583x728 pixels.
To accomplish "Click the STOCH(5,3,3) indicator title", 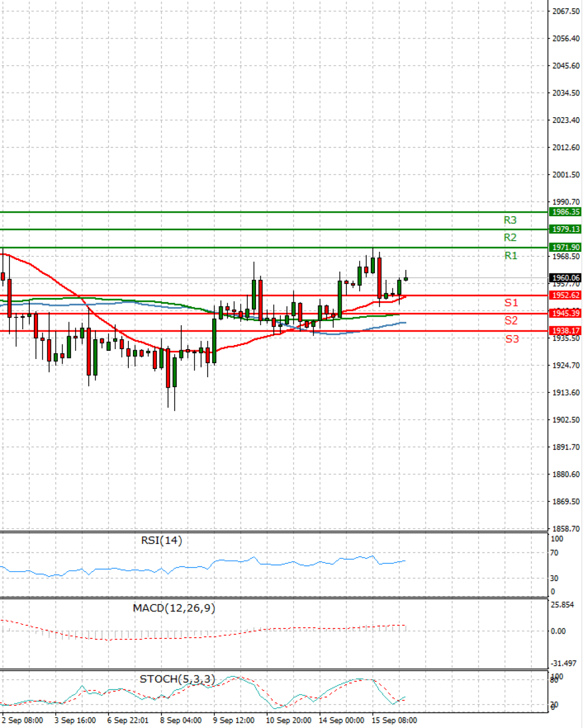I will 177,680.
